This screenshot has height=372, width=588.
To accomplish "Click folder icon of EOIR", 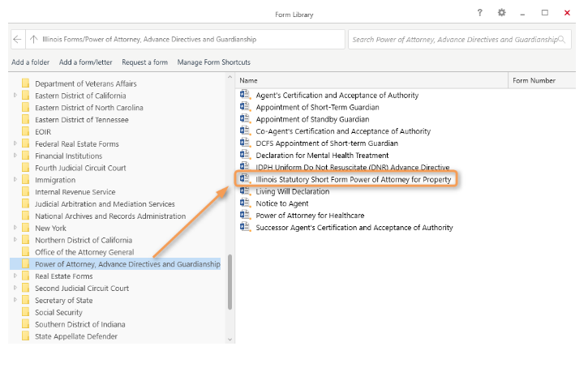I will click(x=25, y=131).
